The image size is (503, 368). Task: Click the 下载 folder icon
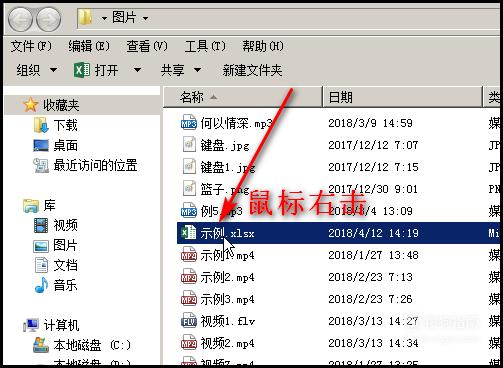point(41,125)
